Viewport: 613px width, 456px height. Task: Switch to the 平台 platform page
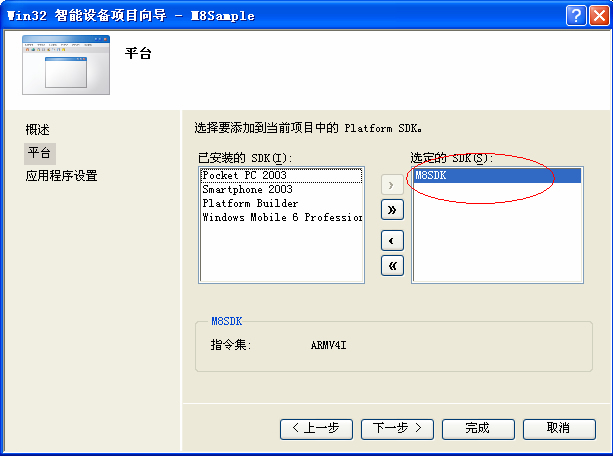(x=39, y=153)
